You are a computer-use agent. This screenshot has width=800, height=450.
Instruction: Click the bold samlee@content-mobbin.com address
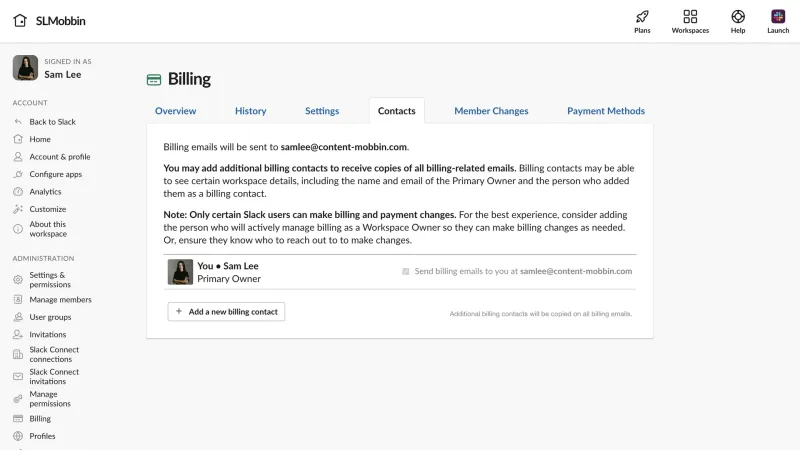coord(343,147)
